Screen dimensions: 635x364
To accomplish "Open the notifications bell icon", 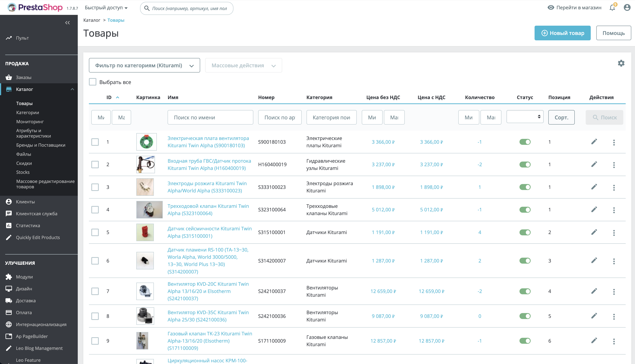I will point(612,8).
